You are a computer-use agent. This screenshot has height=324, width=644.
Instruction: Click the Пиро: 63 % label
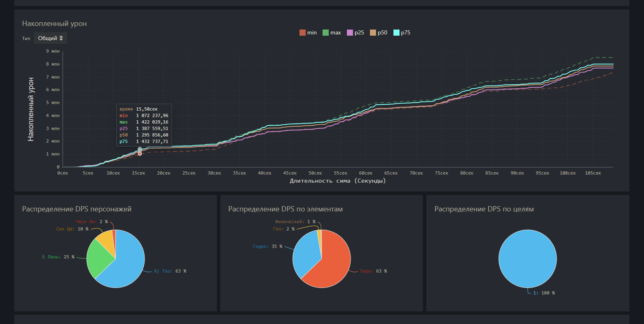pos(374,271)
